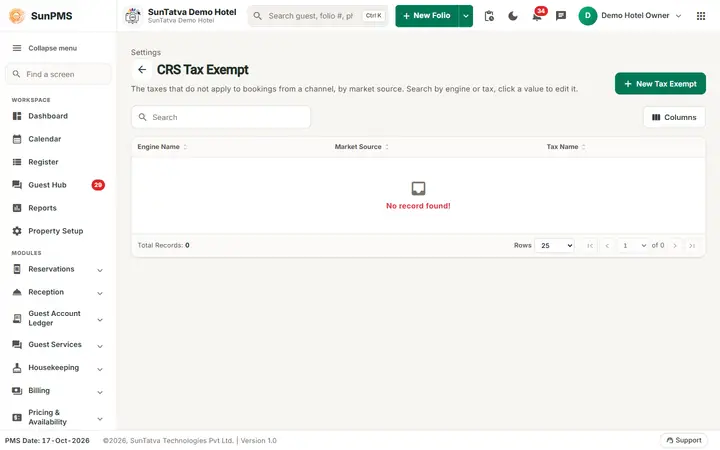Click the Settings breadcrumb link
Viewport: 720px width, 450px height.
click(x=146, y=52)
